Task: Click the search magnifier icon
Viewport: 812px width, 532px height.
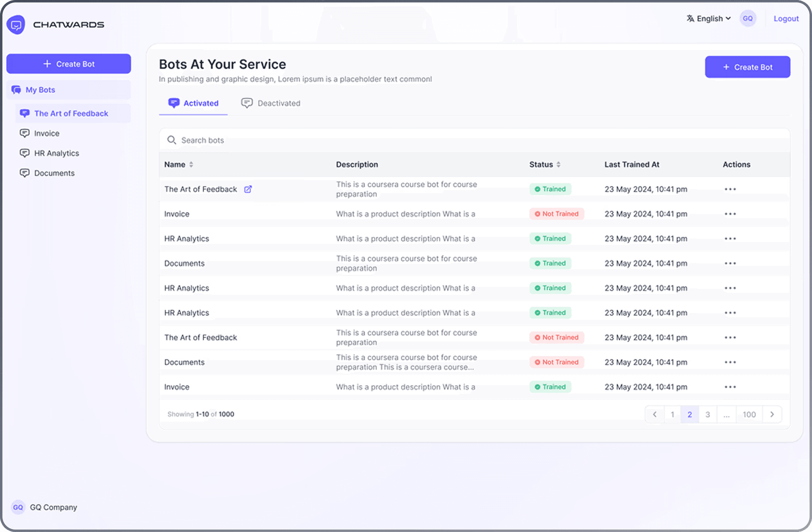Action: 171,140
